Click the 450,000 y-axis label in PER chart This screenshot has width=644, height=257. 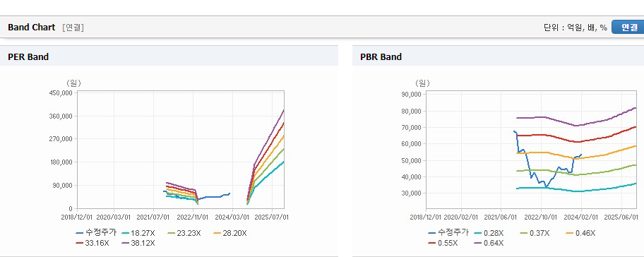click(61, 93)
